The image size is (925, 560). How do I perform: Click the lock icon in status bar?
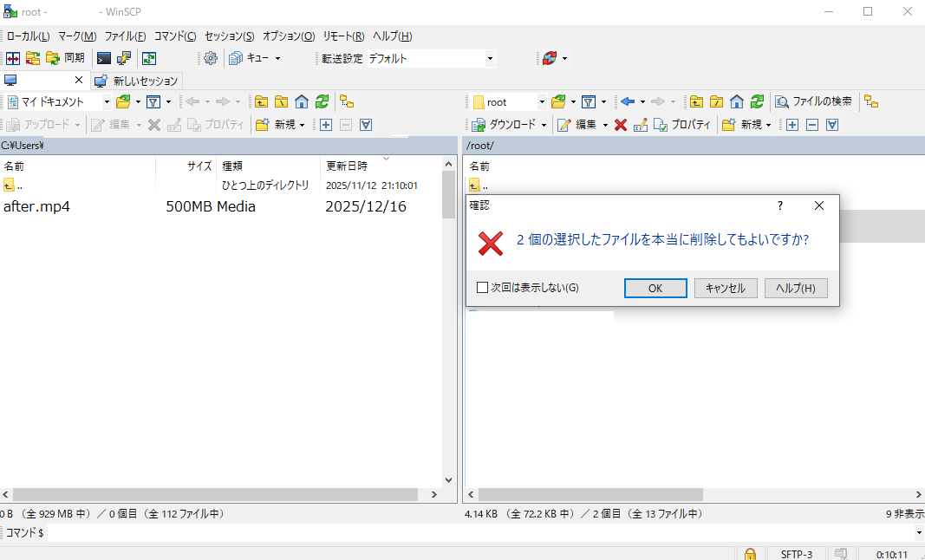(x=750, y=554)
